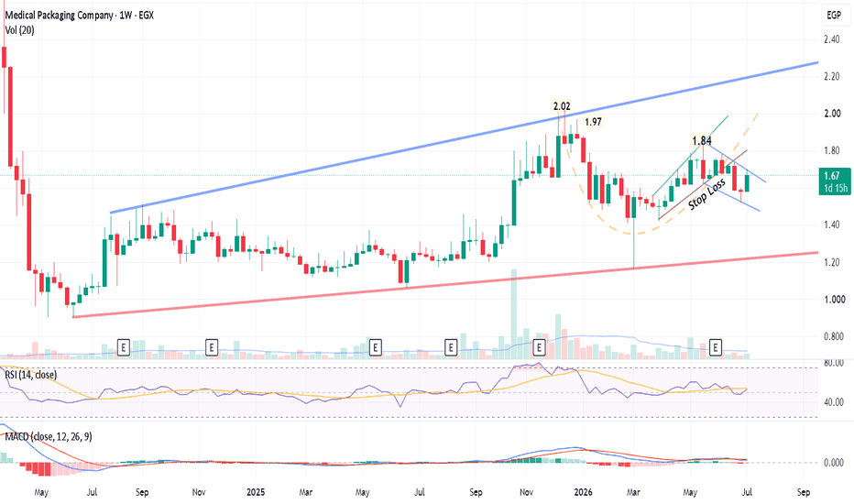Click the earnings E marker after Jul 2025
Viewport: 854px width, 504px height.
coord(451,347)
